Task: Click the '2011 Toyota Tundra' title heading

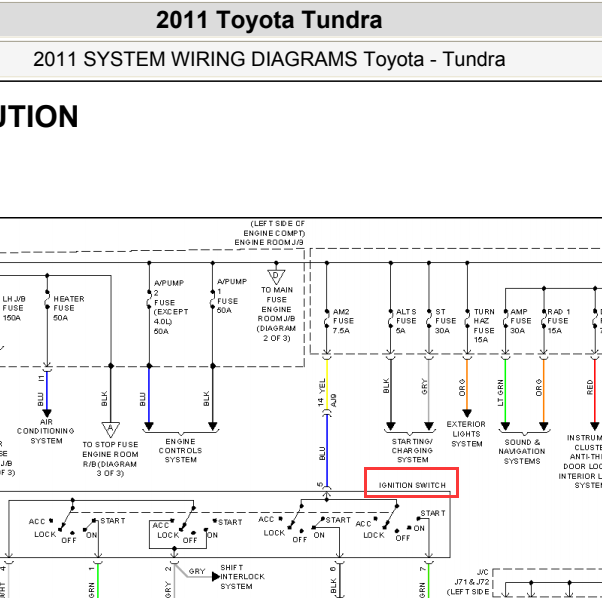Action: (269, 20)
